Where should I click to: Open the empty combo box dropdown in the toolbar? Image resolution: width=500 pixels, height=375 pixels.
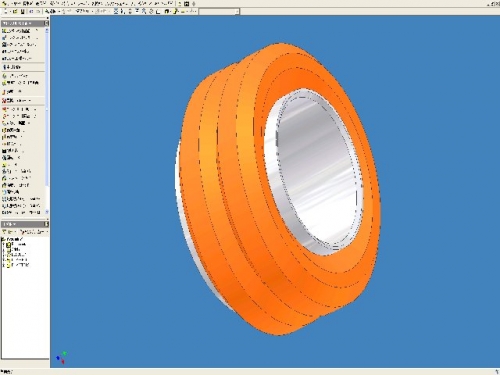click(237, 12)
